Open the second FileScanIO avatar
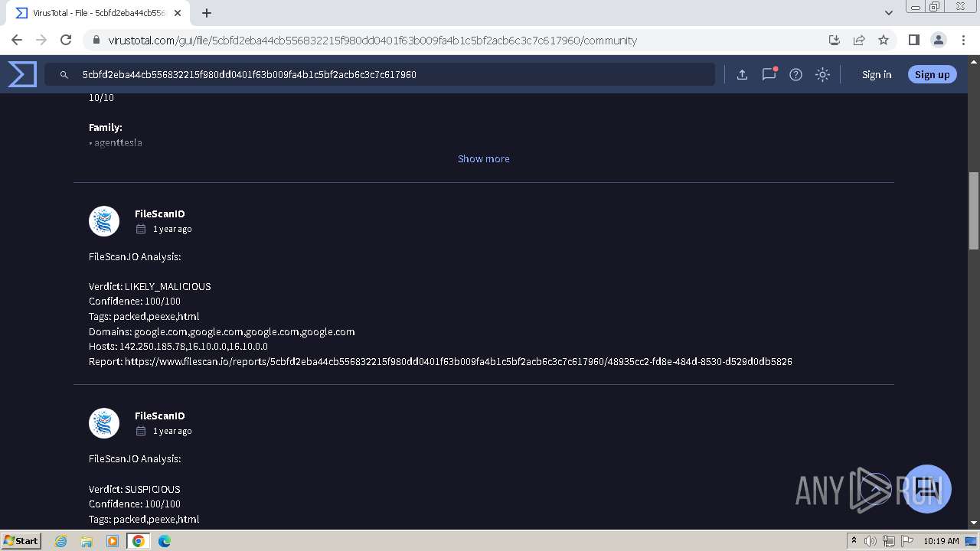This screenshot has height=551, width=980. [104, 423]
